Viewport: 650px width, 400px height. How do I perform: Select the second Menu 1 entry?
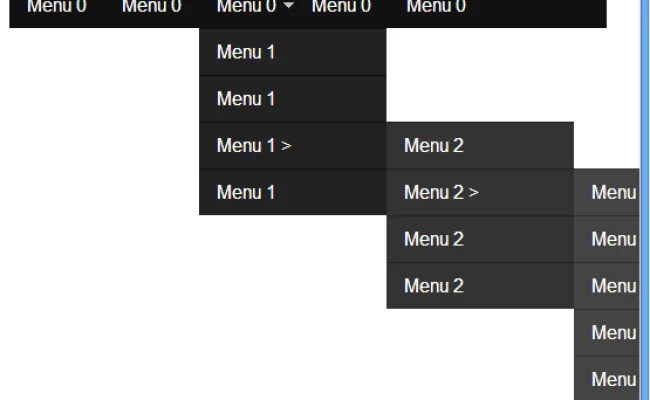[293, 99]
